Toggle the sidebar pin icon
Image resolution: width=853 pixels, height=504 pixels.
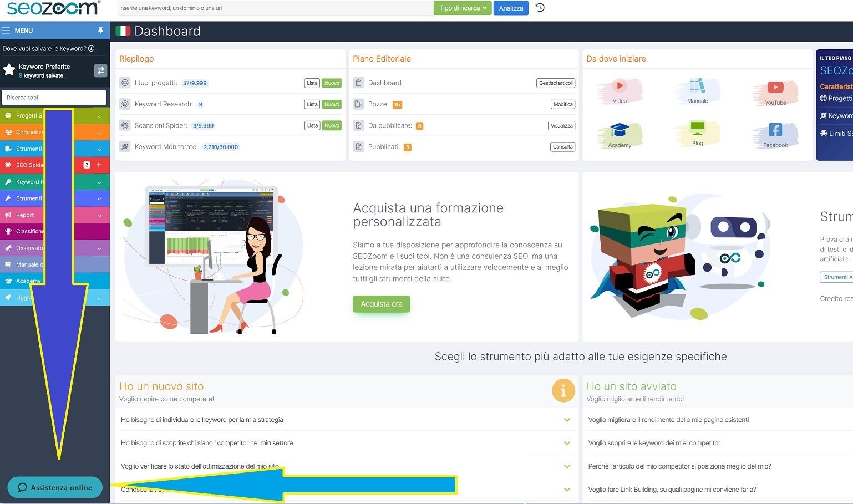pyautogui.click(x=100, y=30)
